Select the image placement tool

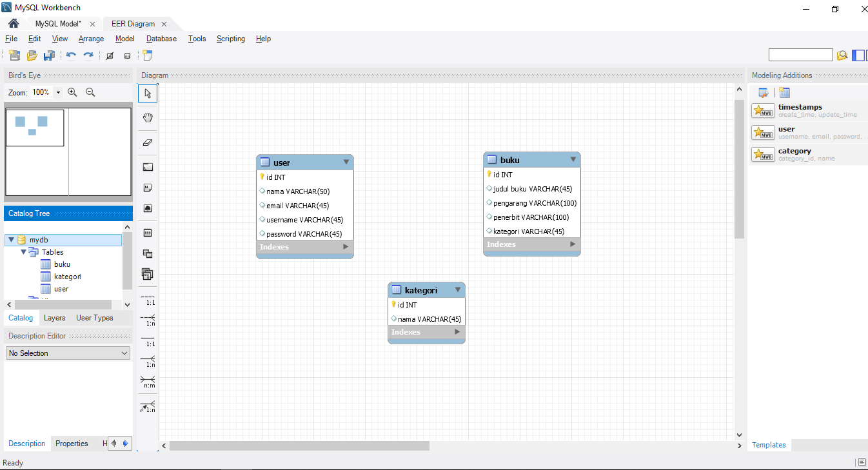[x=148, y=209]
